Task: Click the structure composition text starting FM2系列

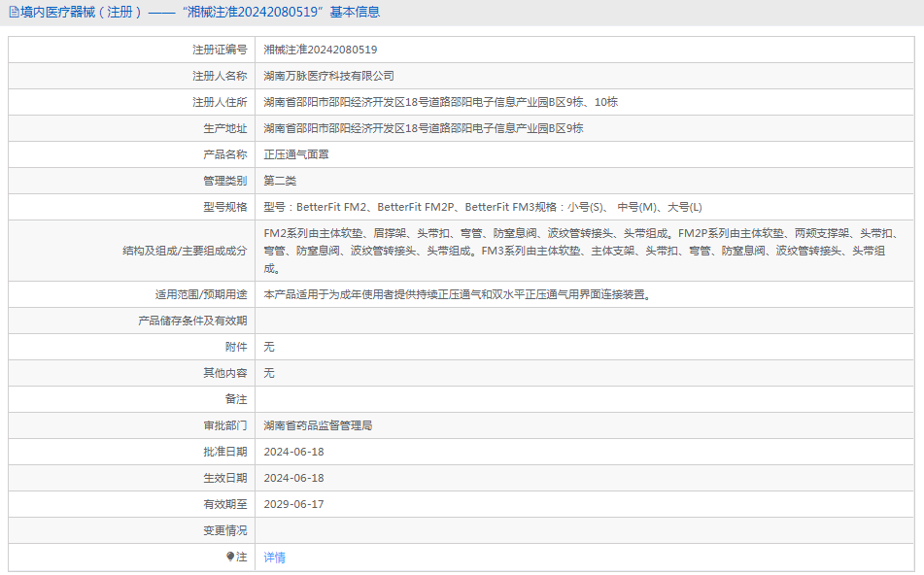Action: pyautogui.click(x=580, y=251)
